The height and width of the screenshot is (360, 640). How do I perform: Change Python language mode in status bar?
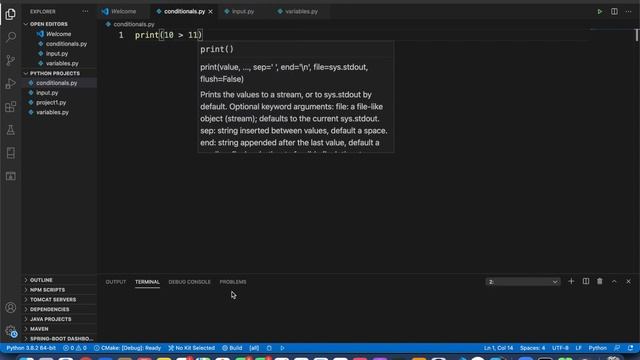597,348
